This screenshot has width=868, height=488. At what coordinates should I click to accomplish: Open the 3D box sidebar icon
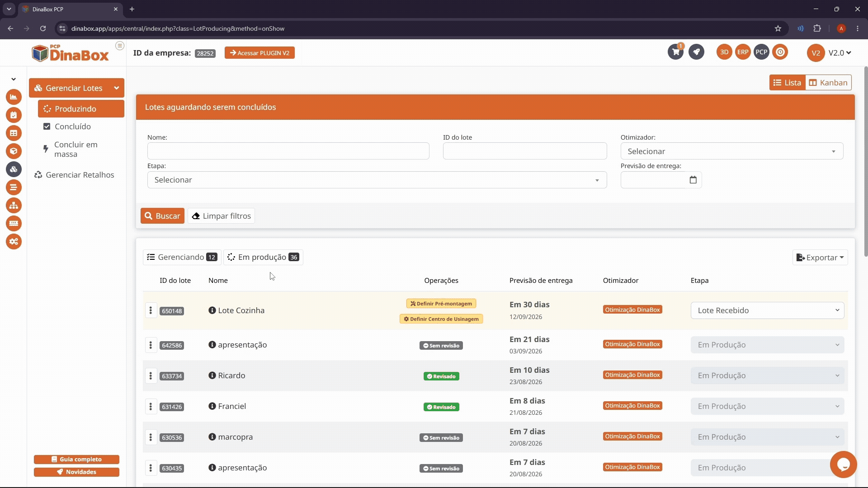pos(14,151)
